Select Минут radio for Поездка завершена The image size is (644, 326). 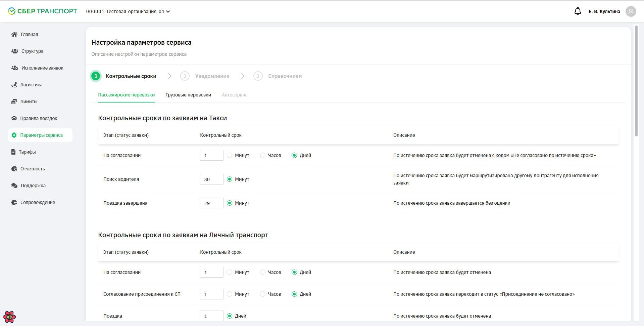pyautogui.click(x=230, y=203)
